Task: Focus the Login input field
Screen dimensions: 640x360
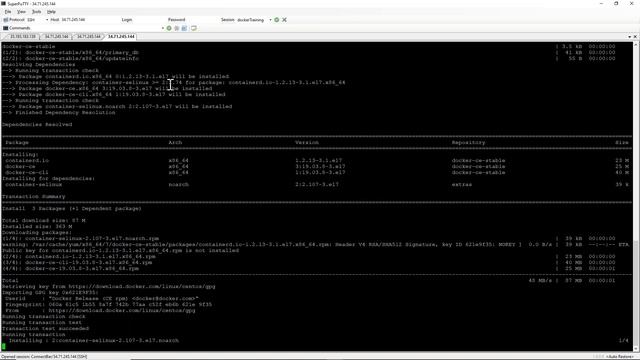Action: 149,20
